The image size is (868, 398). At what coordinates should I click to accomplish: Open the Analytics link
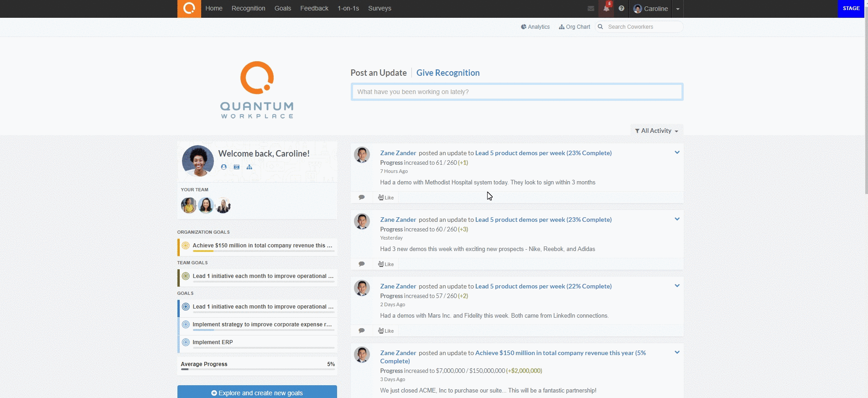pos(535,27)
